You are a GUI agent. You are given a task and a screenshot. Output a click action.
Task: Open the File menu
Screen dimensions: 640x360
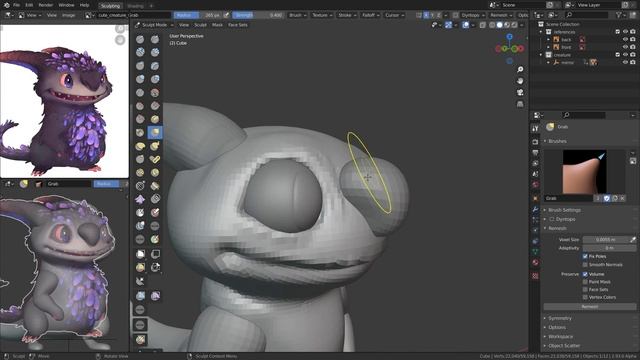[16, 5]
